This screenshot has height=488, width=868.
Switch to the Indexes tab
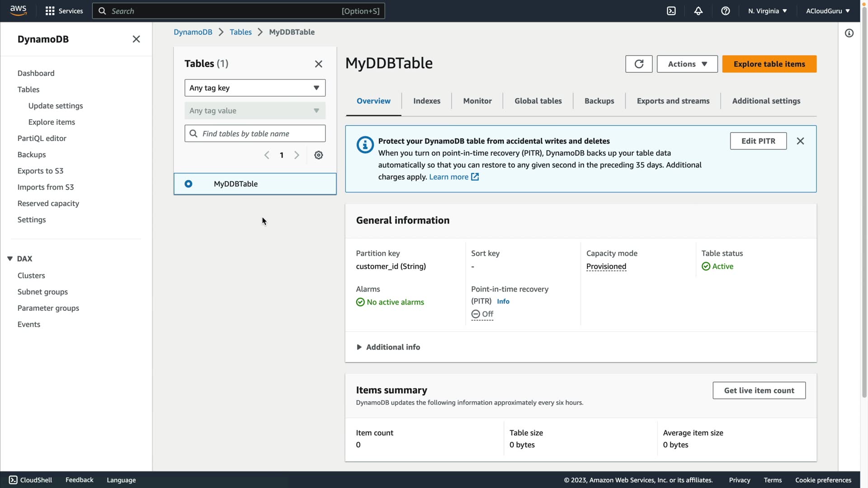click(426, 101)
